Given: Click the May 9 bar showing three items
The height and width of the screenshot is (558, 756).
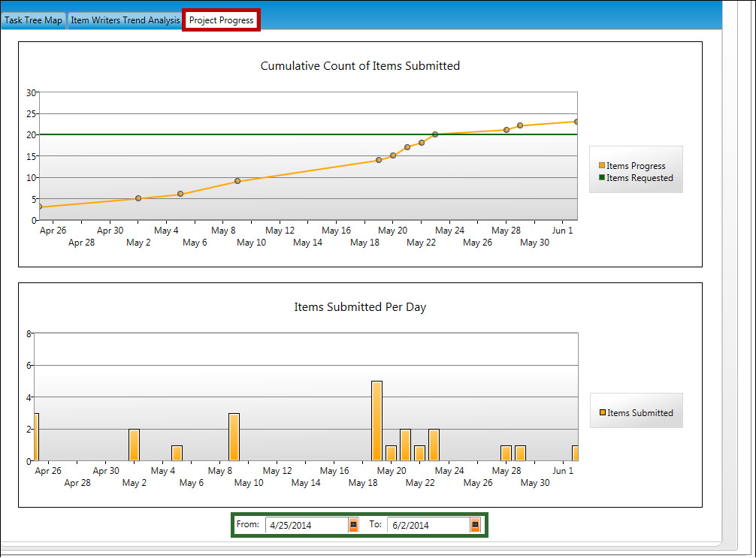Looking at the screenshot, I should point(234,436).
